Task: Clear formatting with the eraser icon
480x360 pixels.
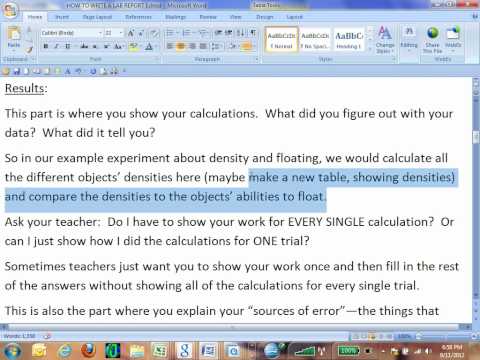Action: point(154,33)
